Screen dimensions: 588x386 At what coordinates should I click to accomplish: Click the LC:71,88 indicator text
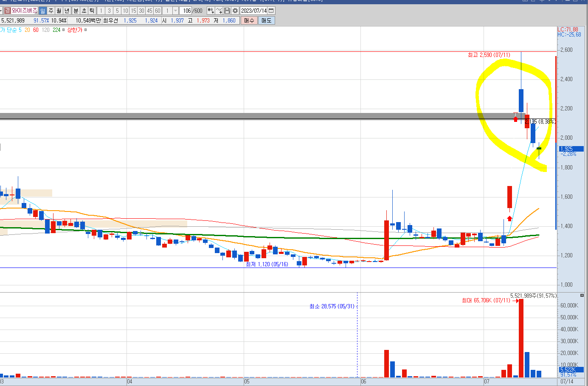click(568, 29)
